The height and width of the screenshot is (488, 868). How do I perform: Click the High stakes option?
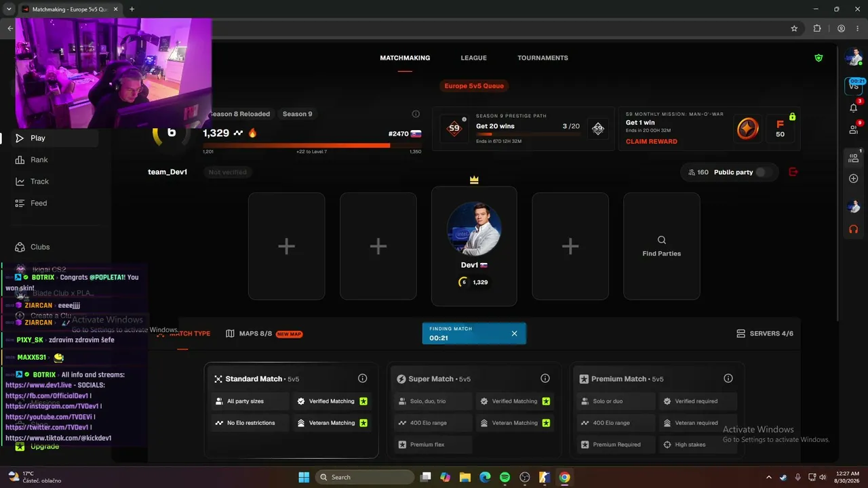tap(698, 445)
